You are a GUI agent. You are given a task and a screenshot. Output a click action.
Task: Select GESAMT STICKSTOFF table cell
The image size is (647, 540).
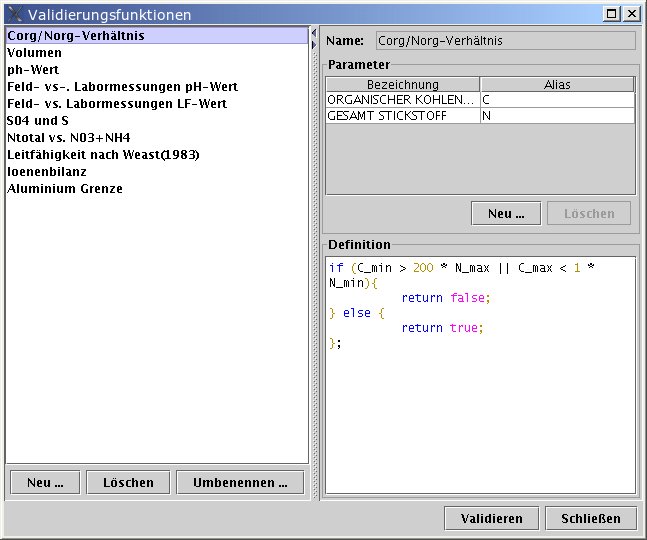tap(403, 116)
